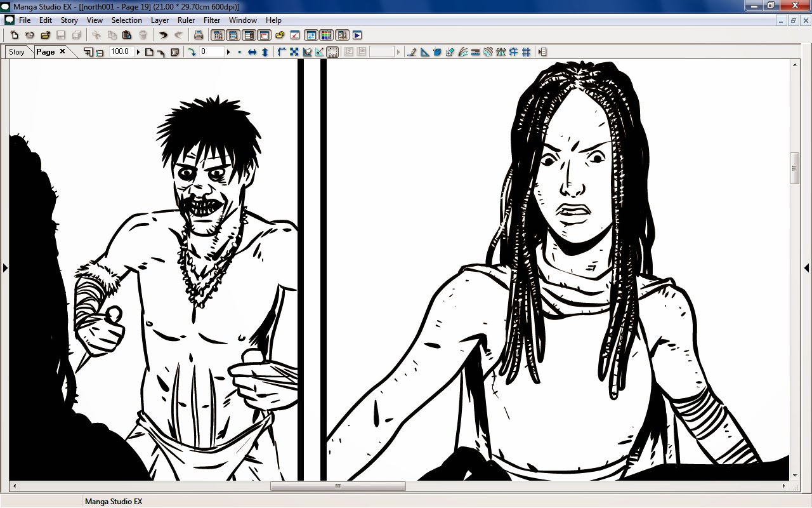The height and width of the screenshot is (508, 812).
Task: Toggle the grid snap icon
Action: pos(526,52)
